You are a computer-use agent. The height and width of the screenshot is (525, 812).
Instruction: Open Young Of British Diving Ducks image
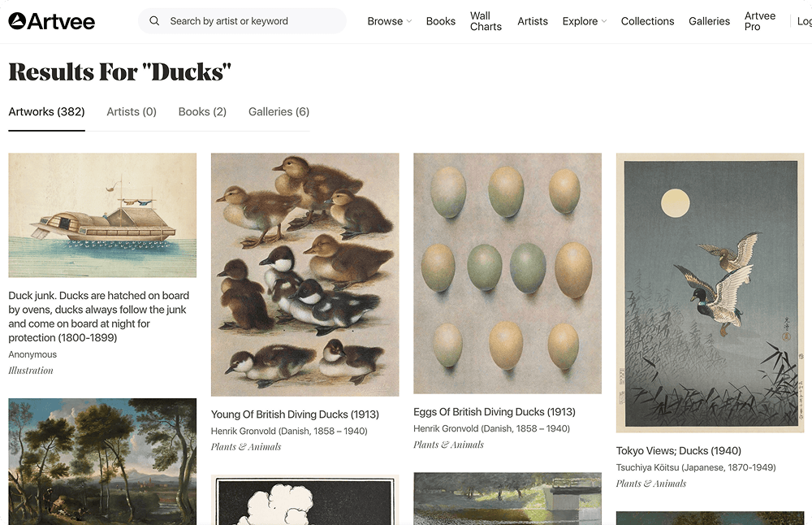click(x=305, y=275)
